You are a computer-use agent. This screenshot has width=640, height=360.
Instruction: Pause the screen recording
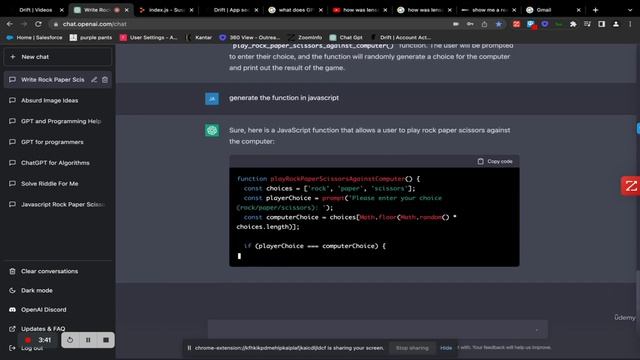(x=88, y=340)
